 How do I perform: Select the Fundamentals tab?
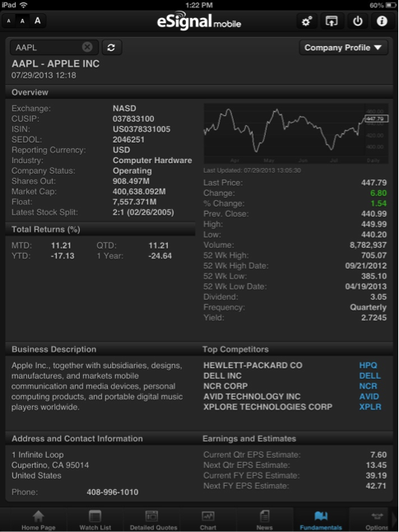[x=321, y=520]
